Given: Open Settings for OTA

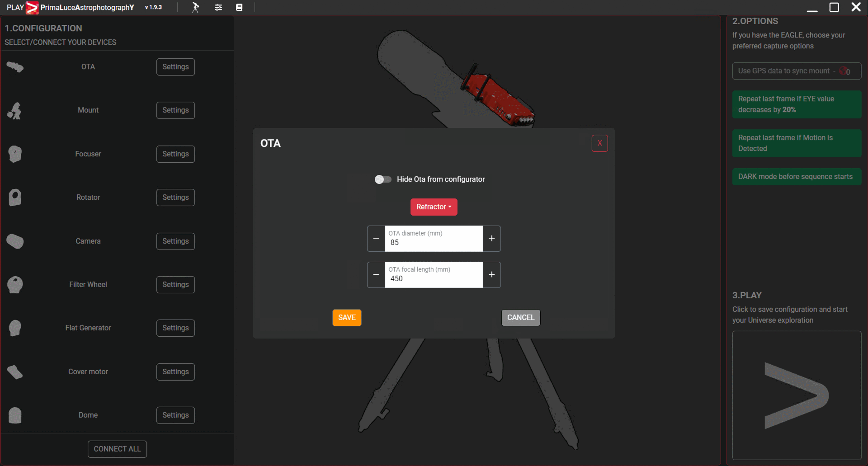Looking at the screenshot, I should pos(175,67).
